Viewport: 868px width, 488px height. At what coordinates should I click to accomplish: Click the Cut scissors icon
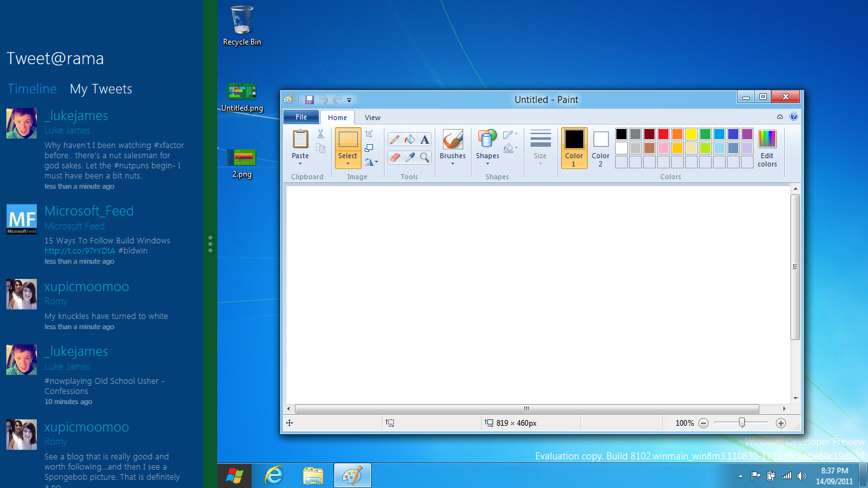click(x=320, y=134)
